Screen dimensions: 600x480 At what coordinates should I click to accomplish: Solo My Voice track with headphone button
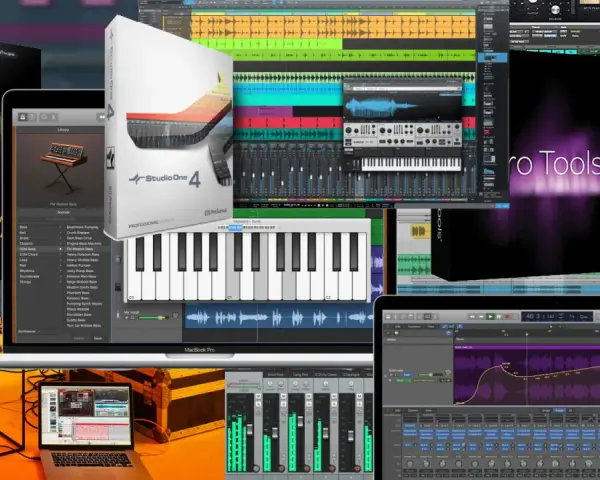coord(132,318)
